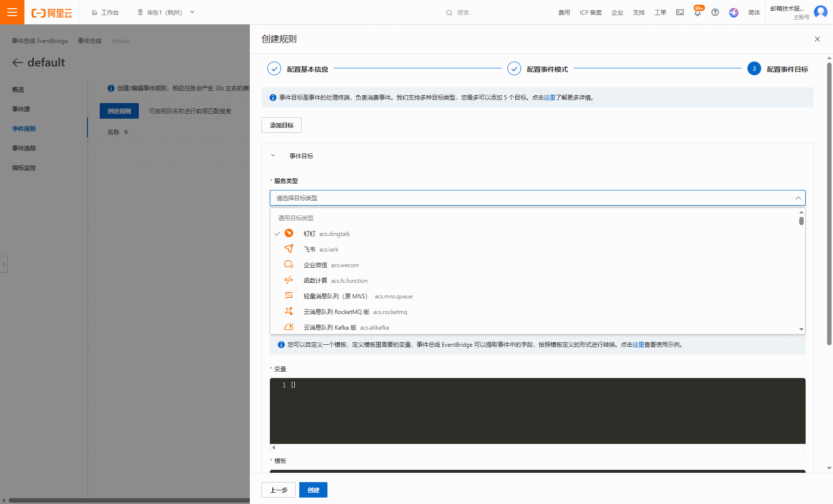The width and height of the screenshot is (833, 504).
Task: Click the panel's vertical scrollbar
Action: pyautogui.click(x=829, y=204)
